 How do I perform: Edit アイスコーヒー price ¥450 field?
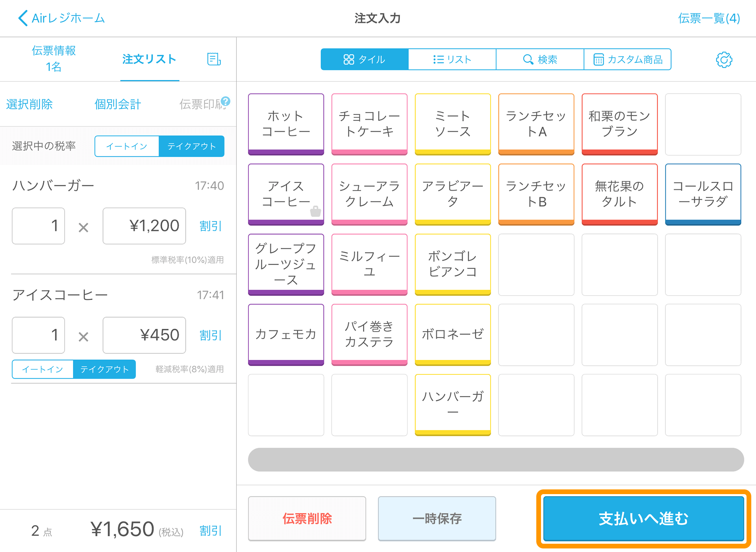(x=144, y=335)
